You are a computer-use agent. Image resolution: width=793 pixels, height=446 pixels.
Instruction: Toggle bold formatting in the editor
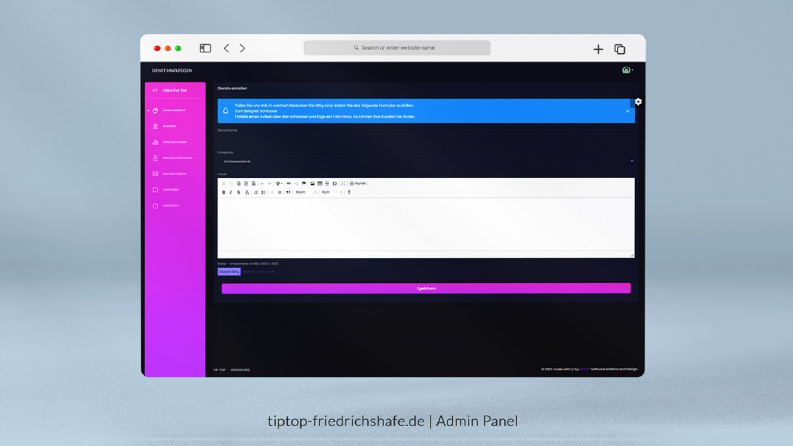(224, 192)
